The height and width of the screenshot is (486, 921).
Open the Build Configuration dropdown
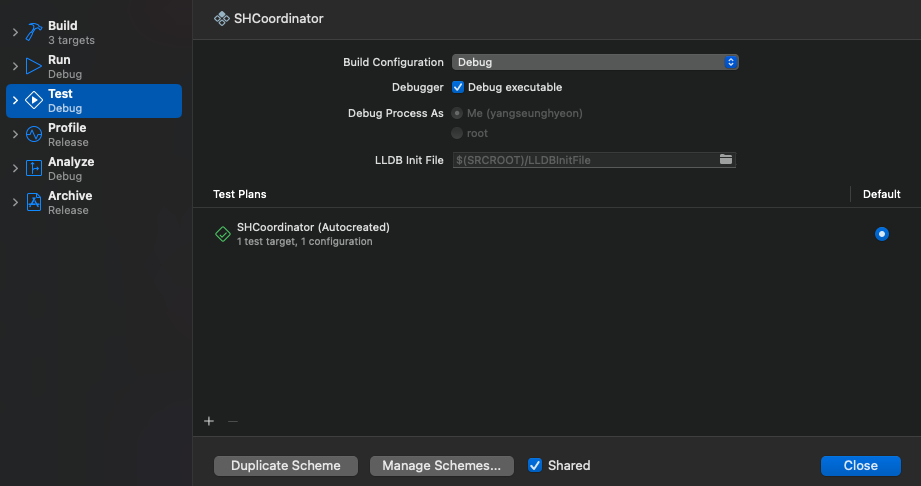point(595,62)
